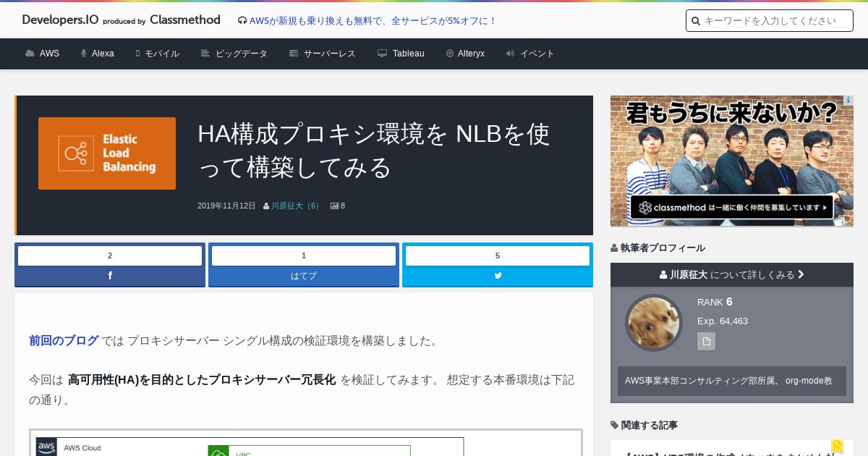Open the Developers.IO home logo
Screen dimensions: 868x456
[60, 20]
